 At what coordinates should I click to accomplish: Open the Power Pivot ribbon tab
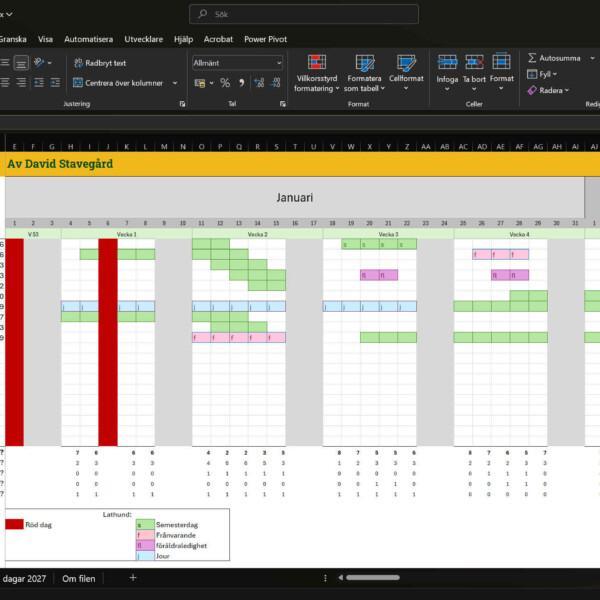[266, 39]
